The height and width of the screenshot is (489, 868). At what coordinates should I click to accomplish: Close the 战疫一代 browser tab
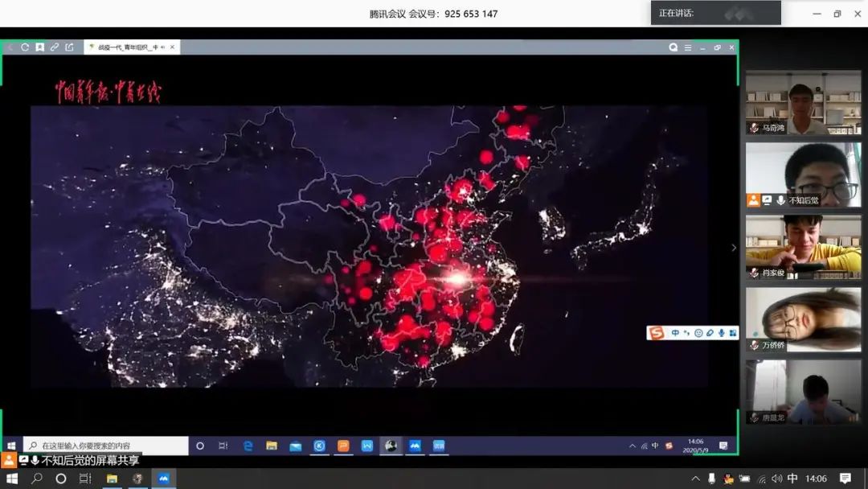tap(174, 47)
